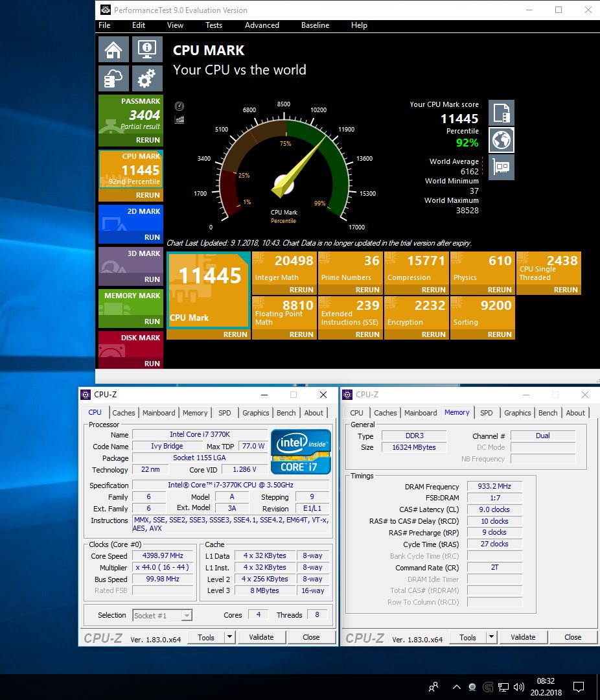Click the Logitech G tray icon

point(488,687)
